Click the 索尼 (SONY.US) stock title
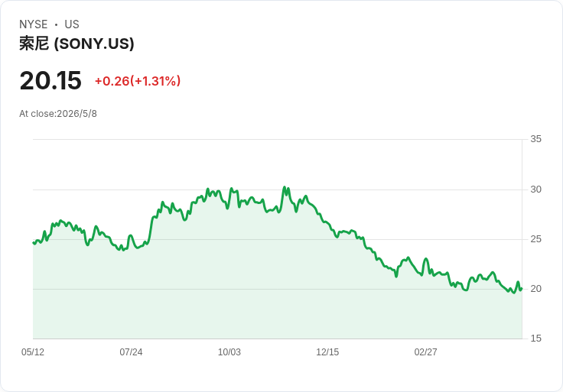This screenshot has height=392, width=563. pyautogui.click(x=76, y=44)
